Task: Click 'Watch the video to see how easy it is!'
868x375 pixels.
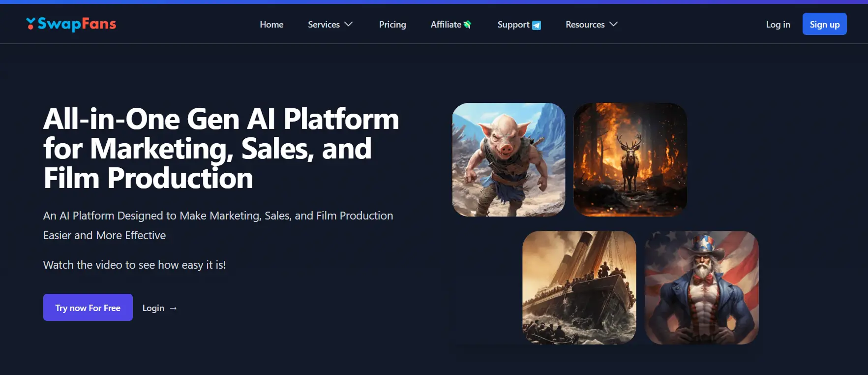Action: coord(134,265)
